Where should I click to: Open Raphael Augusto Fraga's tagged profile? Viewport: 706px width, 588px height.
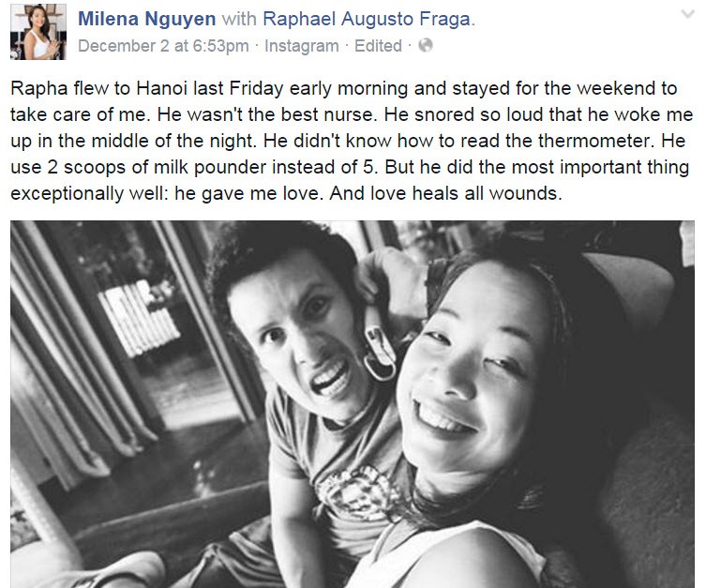point(367,19)
